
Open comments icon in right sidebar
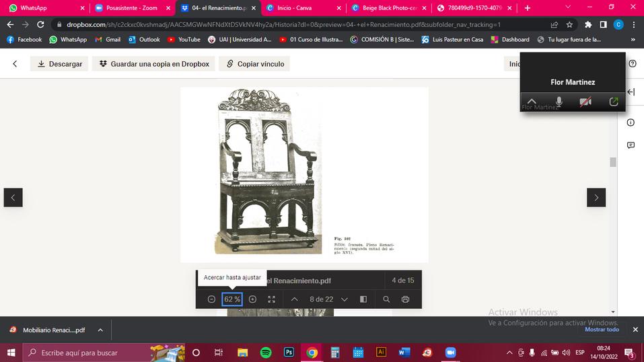point(631,145)
